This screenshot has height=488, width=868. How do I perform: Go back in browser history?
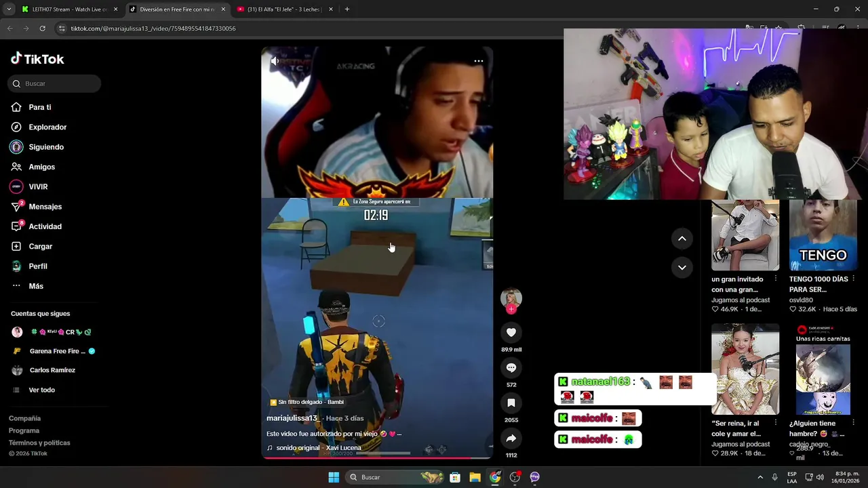[x=9, y=28]
